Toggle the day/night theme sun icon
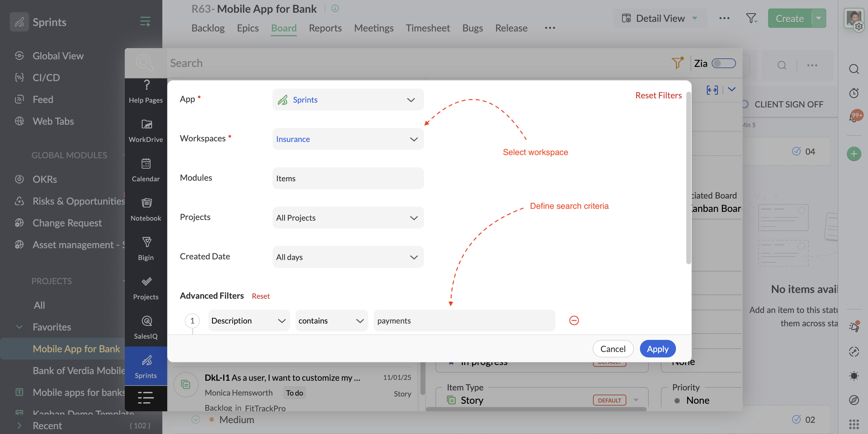The image size is (868, 434). coord(853,376)
